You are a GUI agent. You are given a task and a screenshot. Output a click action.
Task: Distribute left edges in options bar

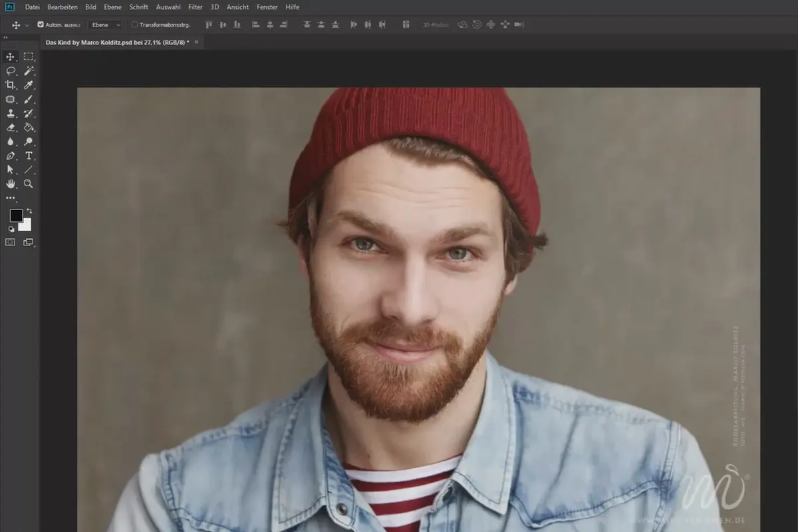(354, 25)
